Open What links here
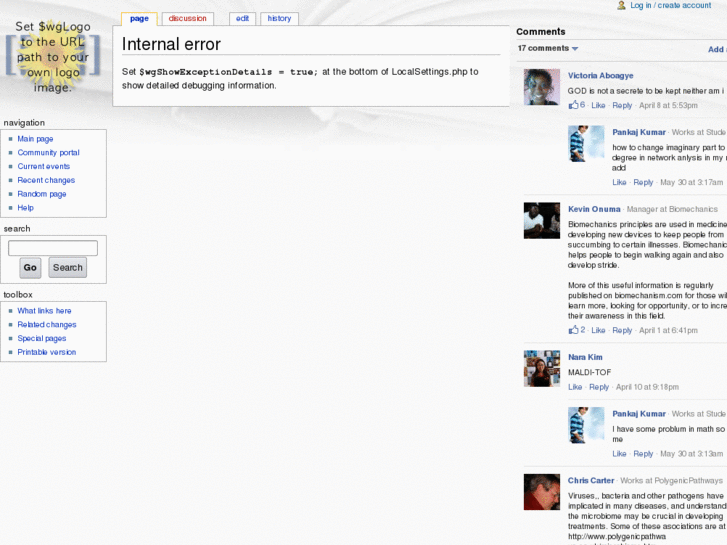727x545 pixels. point(45,311)
